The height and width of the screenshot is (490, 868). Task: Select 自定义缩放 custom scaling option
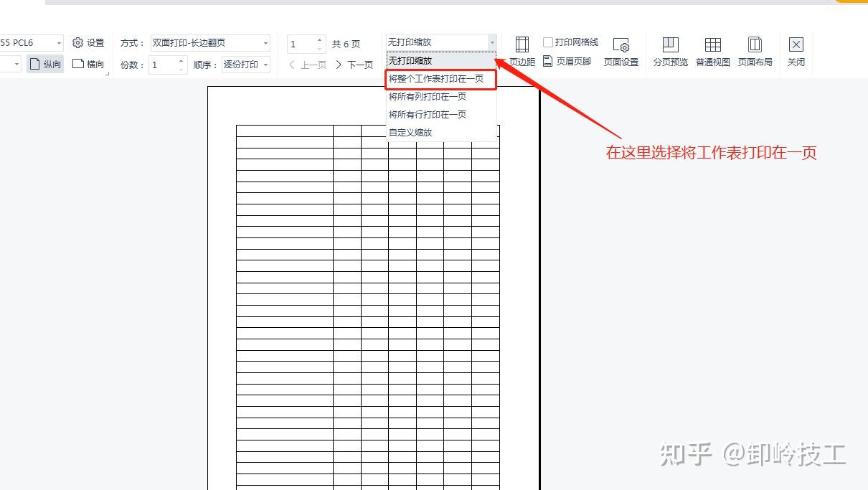(411, 132)
